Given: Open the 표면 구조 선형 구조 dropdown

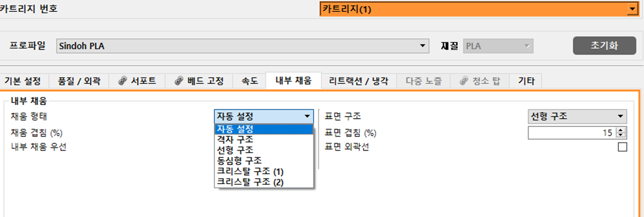Looking at the screenshot, I should click(577, 116).
